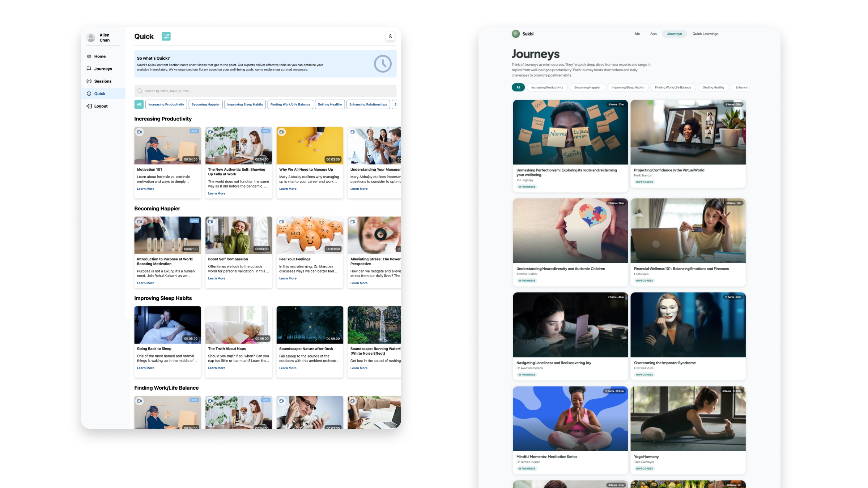Click Learn More under Boost Self Compassion
The width and height of the screenshot is (868, 488).
pos(217,278)
